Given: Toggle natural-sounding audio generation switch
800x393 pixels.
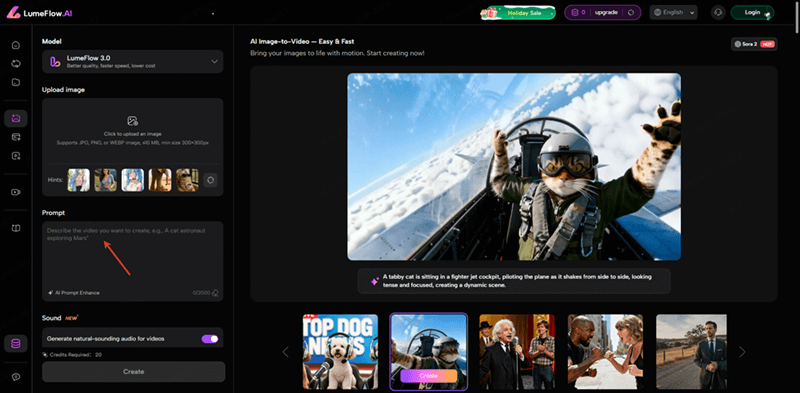Looking at the screenshot, I should (210, 338).
